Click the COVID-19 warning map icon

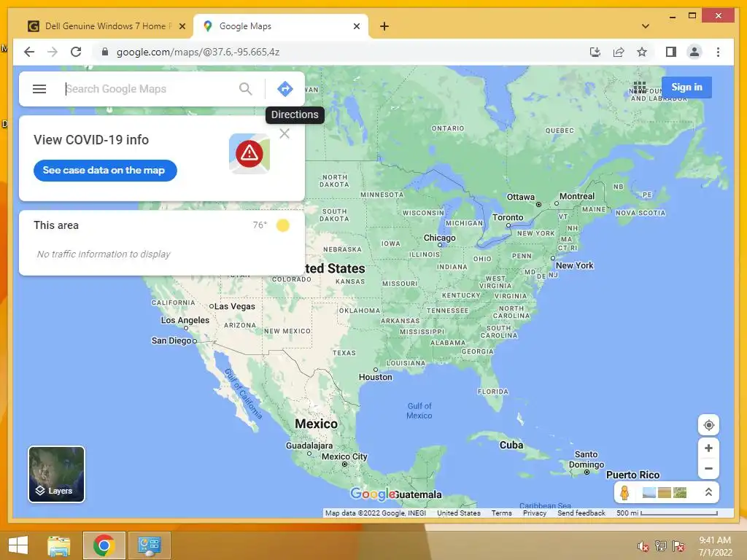(249, 153)
